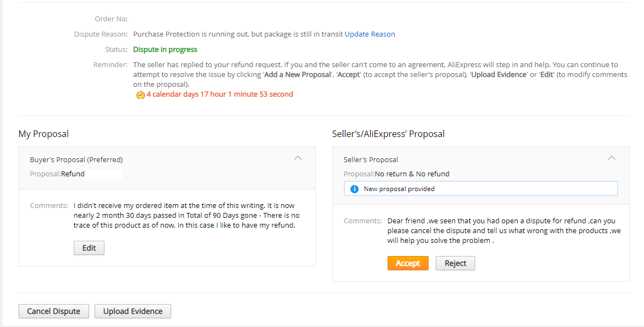Edit my refund proposal comments

(x=89, y=248)
